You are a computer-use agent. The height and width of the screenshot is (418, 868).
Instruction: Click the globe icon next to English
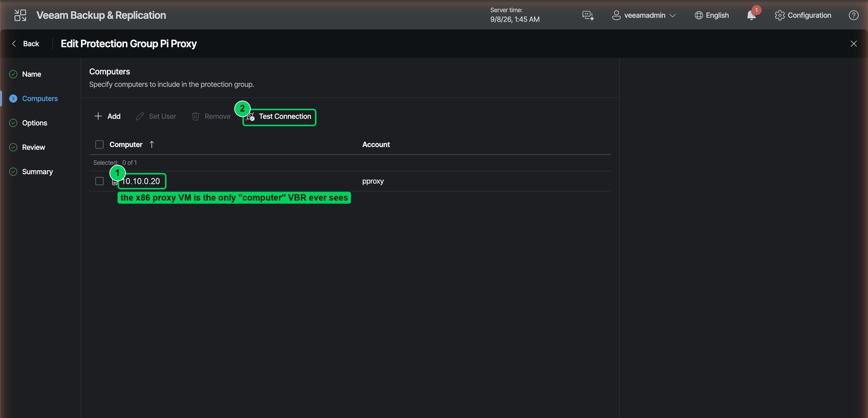[699, 15]
